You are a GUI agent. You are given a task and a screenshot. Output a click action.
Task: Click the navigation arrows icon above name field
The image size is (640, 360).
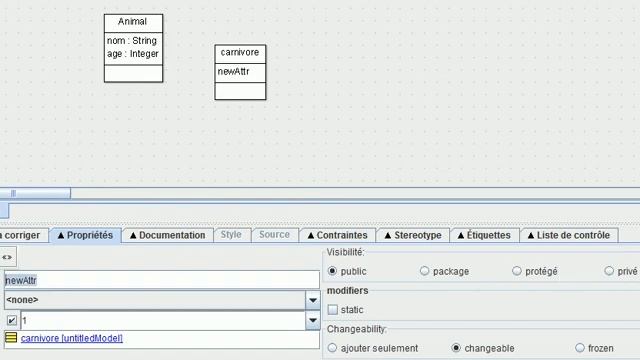click(7, 257)
